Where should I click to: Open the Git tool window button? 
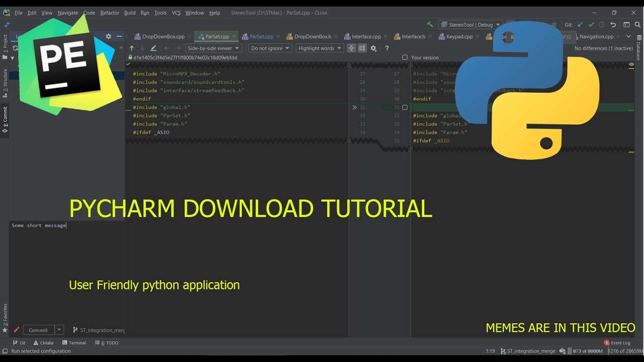coord(19,343)
